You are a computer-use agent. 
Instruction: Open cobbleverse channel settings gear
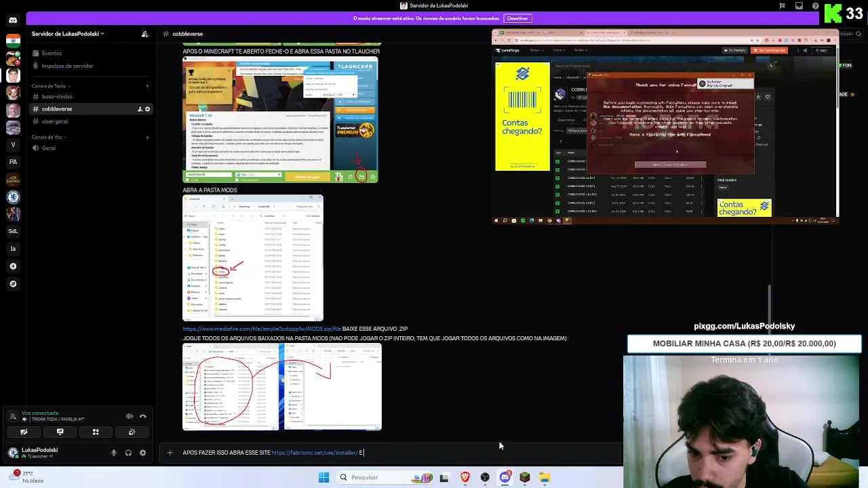click(x=147, y=109)
